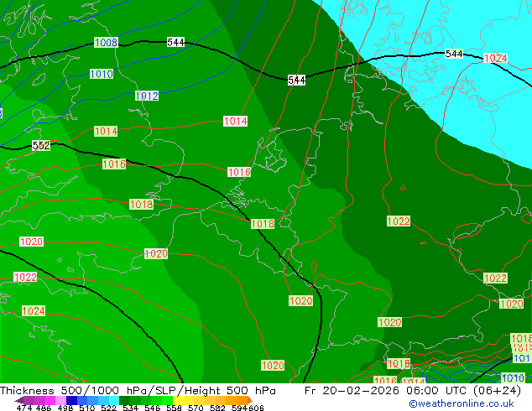Viewport: 532px width, 411px height.
Task: Click the 1024 label on the cyan area
Action: click(495, 59)
